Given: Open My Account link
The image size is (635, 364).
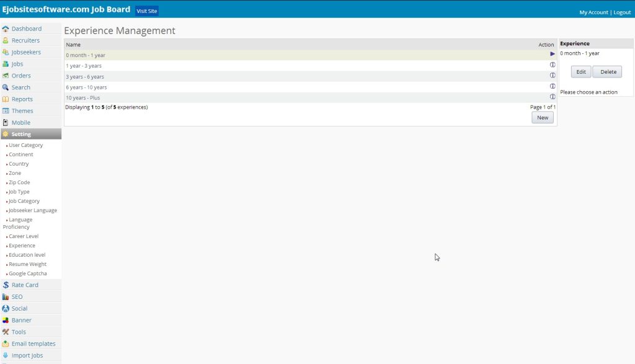Looking at the screenshot, I should pos(593,12).
